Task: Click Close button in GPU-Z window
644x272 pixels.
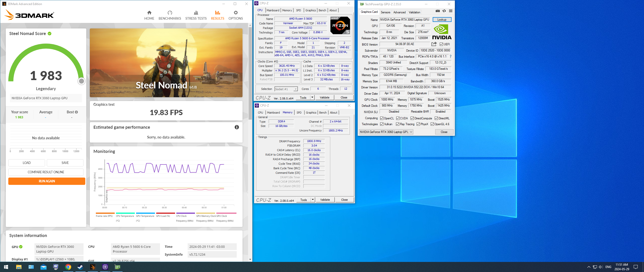Action: point(444,132)
